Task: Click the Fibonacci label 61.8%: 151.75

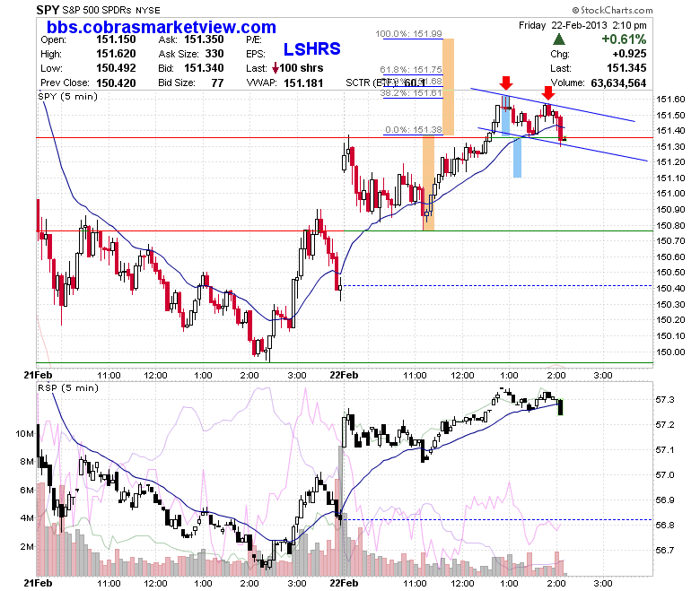Action: (411, 69)
